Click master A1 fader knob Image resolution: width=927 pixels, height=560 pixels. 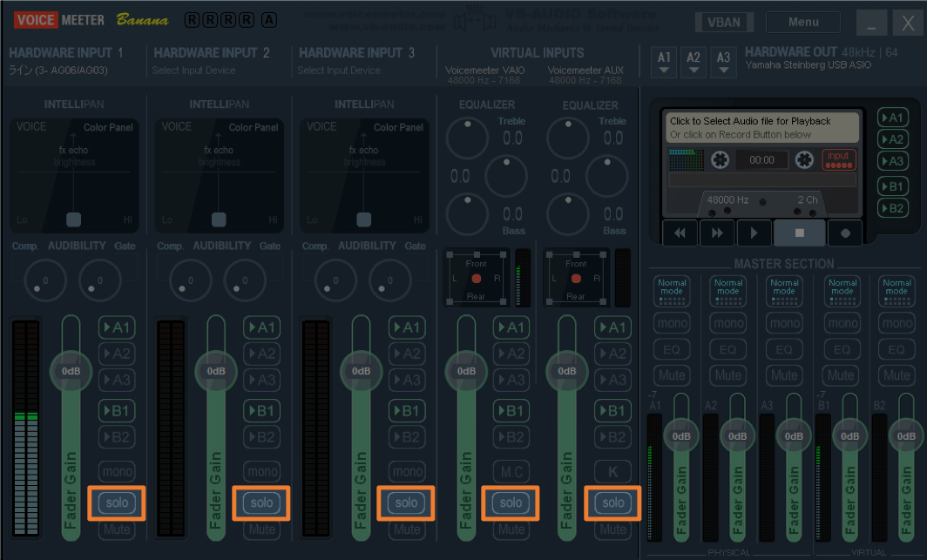pyautogui.click(x=681, y=436)
